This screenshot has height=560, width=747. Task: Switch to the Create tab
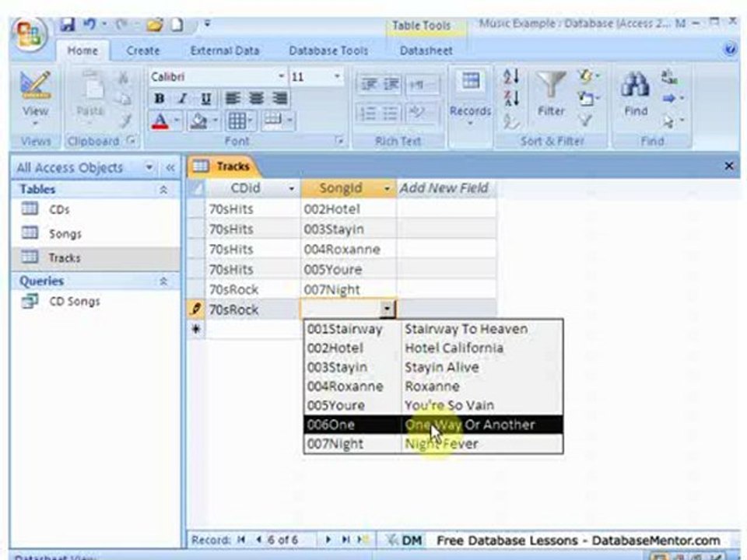tap(143, 51)
